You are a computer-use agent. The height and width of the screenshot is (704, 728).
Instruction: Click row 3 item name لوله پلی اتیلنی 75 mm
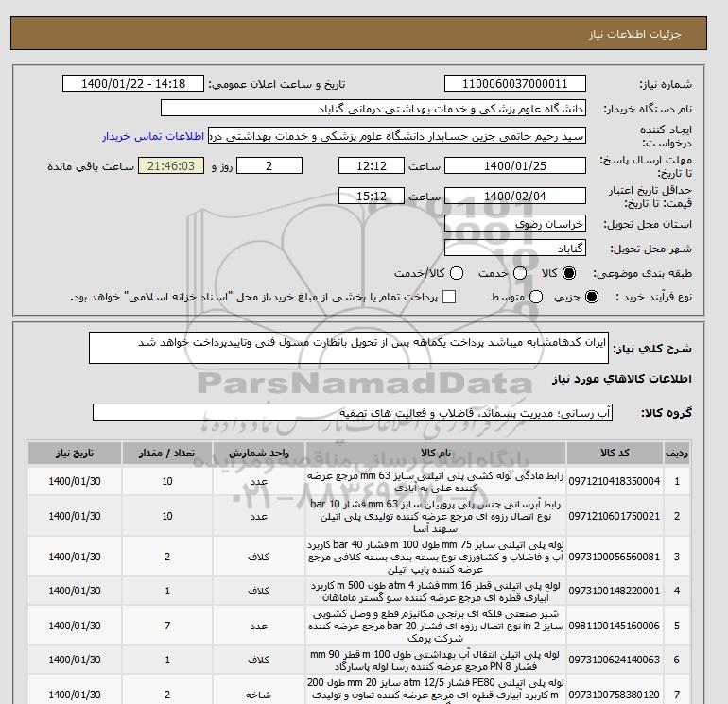(x=436, y=557)
